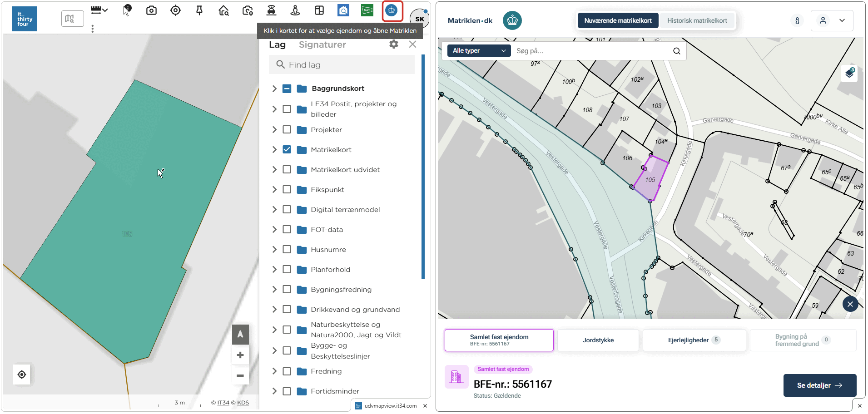Toggle the Baggrundskort checkbox
Viewport: 868px width, 414px height.
(287, 89)
